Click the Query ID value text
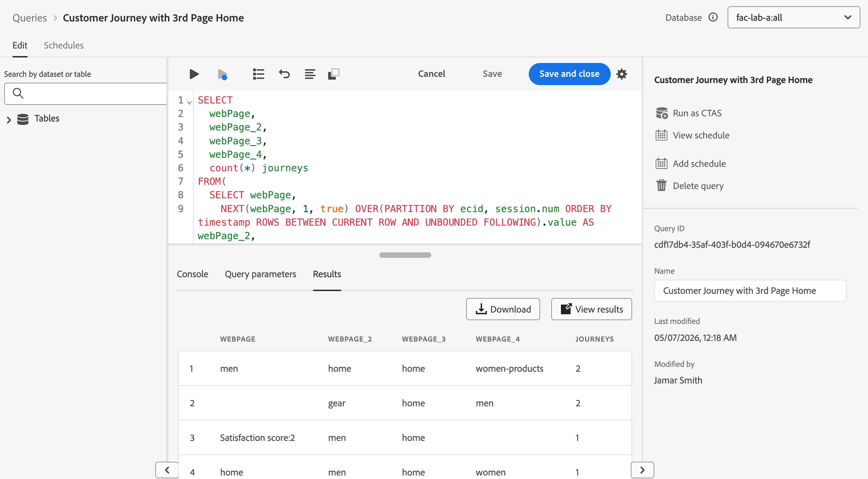 [732, 245]
